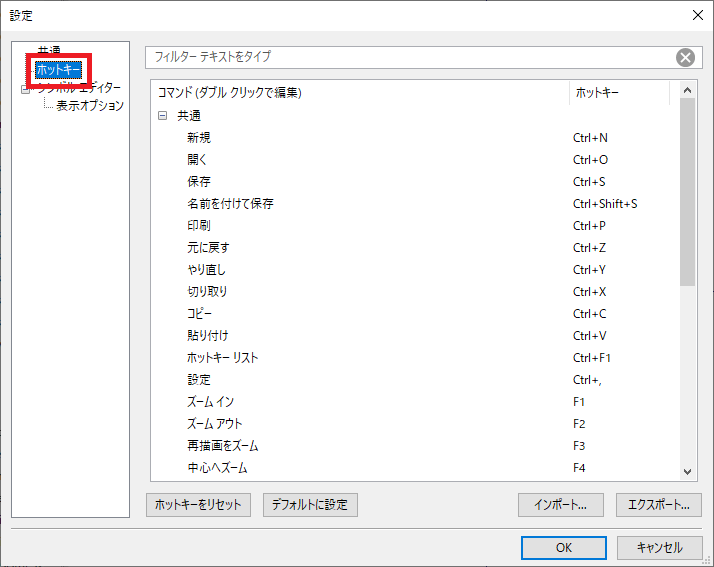Close the 設定 dialog window
This screenshot has width=714, height=567.
click(x=696, y=14)
